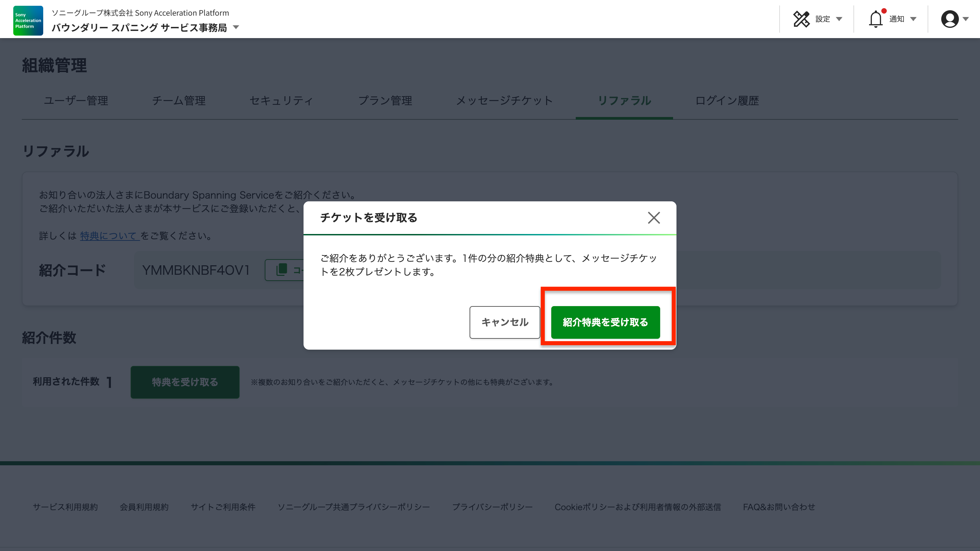This screenshot has height=551, width=980.
Task: Expand the 設定 dropdown arrow
Action: pyautogui.click(x=839, y=19)
